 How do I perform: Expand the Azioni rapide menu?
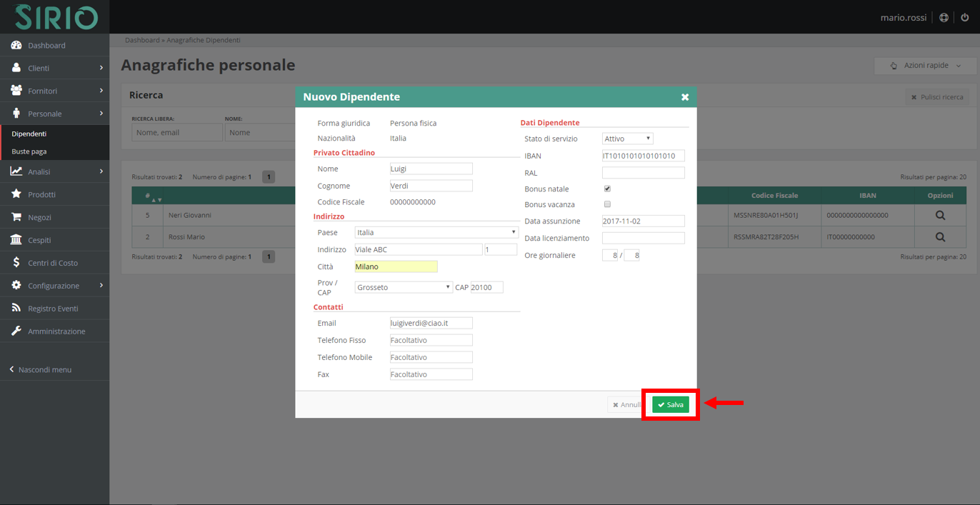[x=925, y=66]
